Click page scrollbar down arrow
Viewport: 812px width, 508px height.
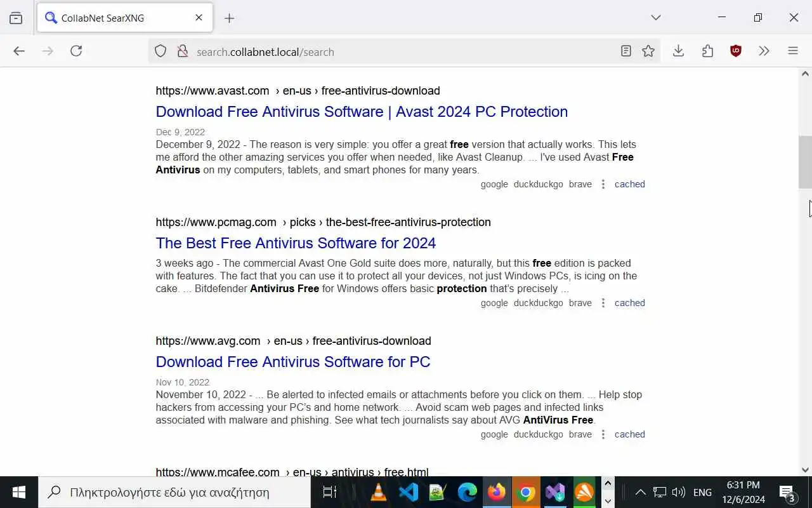click(805, 470)
